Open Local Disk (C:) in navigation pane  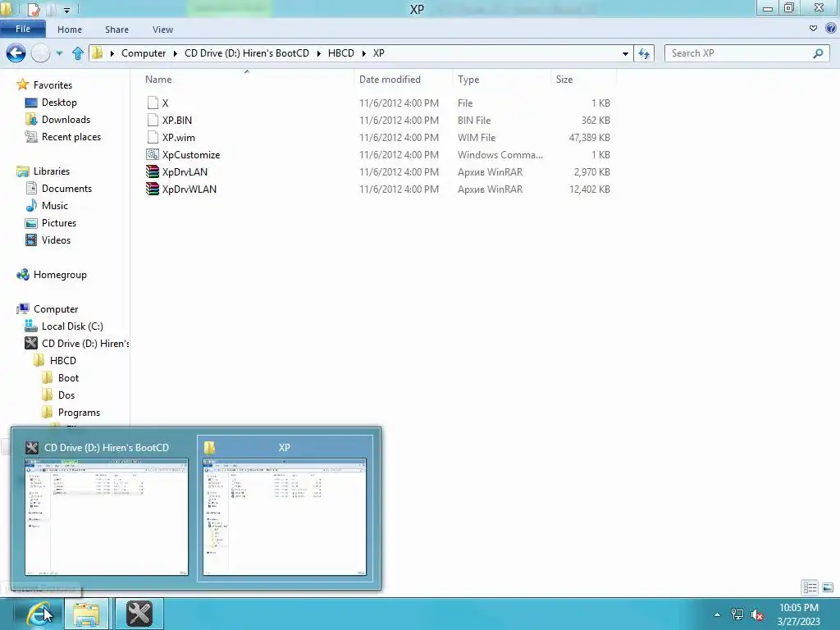coord(72,326)
